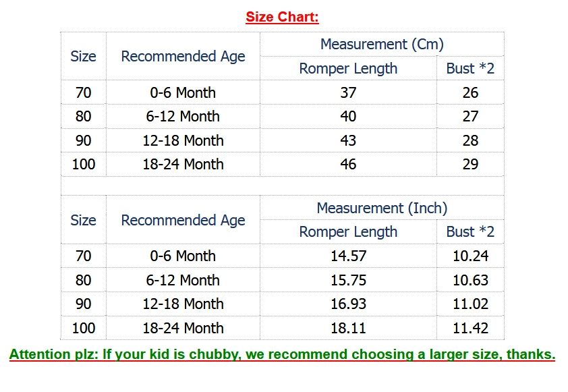Viewport: 568px width, 392px height.
Task: Click the 6-12 Month cell in Inch table
Action: click(183, 280)
